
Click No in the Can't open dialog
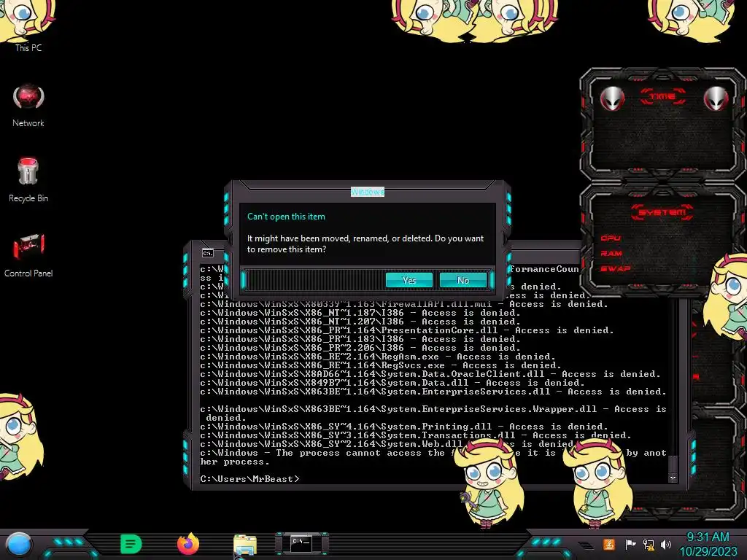point(463,281)
